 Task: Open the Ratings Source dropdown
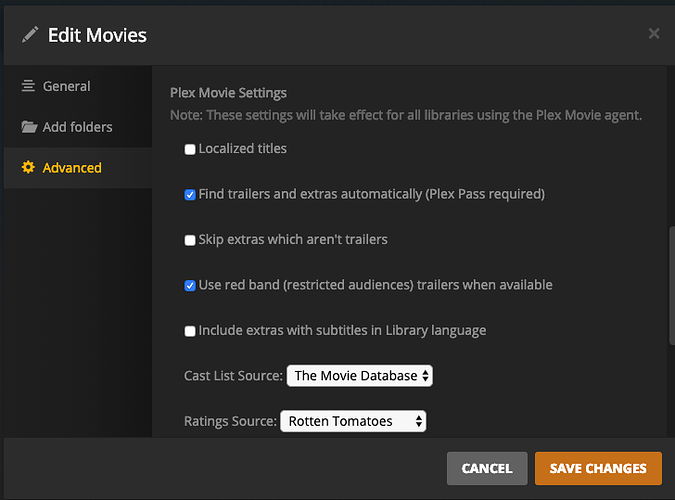[353, 421]
